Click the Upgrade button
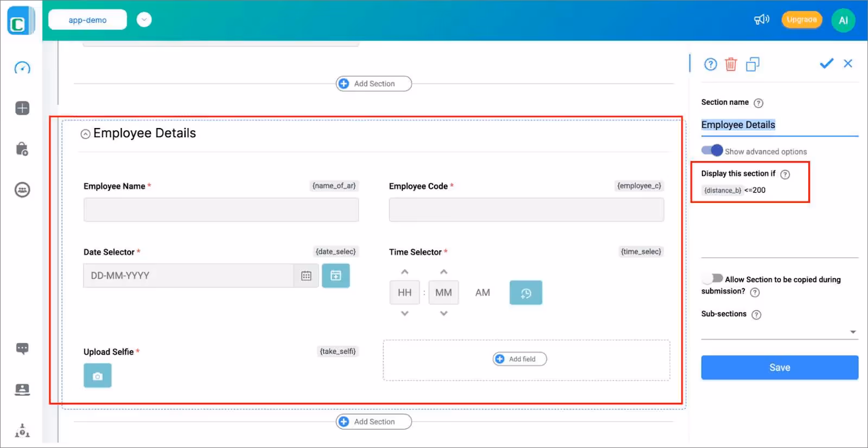868x448 pixels. pos(802,20)
